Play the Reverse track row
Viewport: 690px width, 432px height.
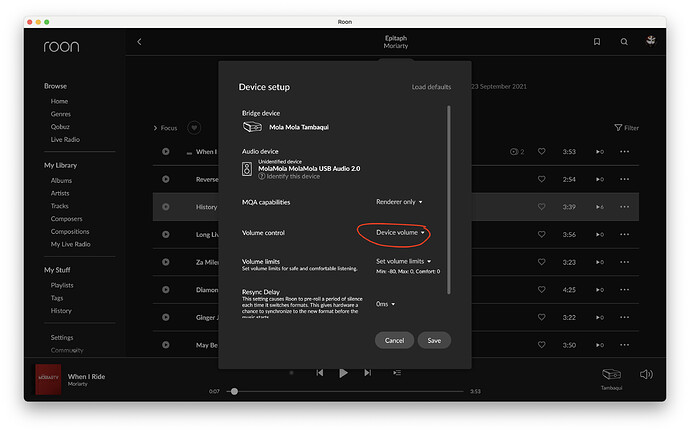(x=165, y=179)
